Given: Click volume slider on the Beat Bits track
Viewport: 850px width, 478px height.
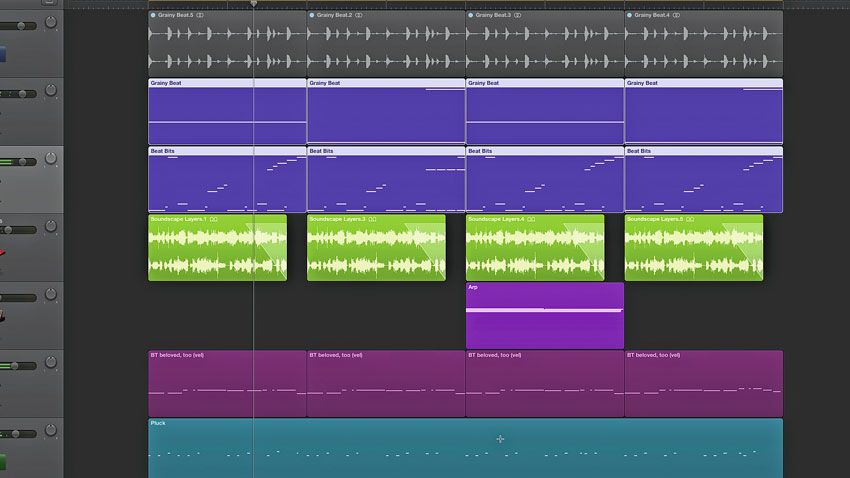Looking at the screenshot, I should tap(18, 162).
